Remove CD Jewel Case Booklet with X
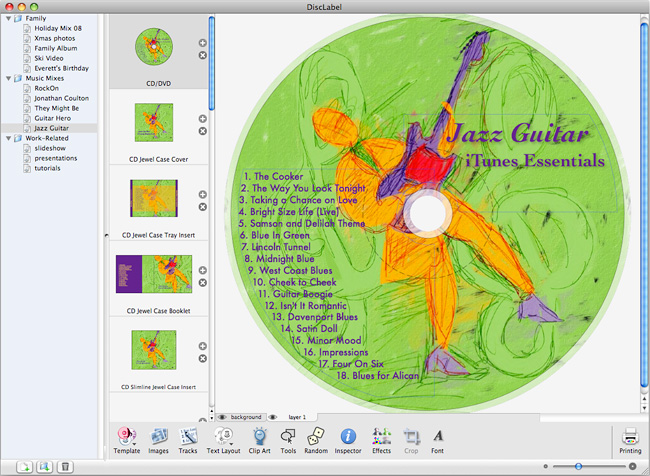650x476 pixels. [x=202, y=283]
